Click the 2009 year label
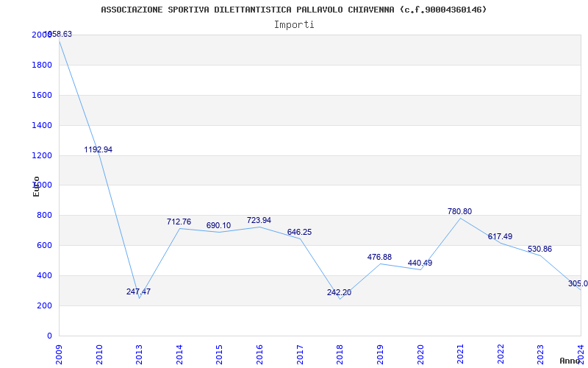The width and height of the screenshot is (588, 368). point(59,355)
